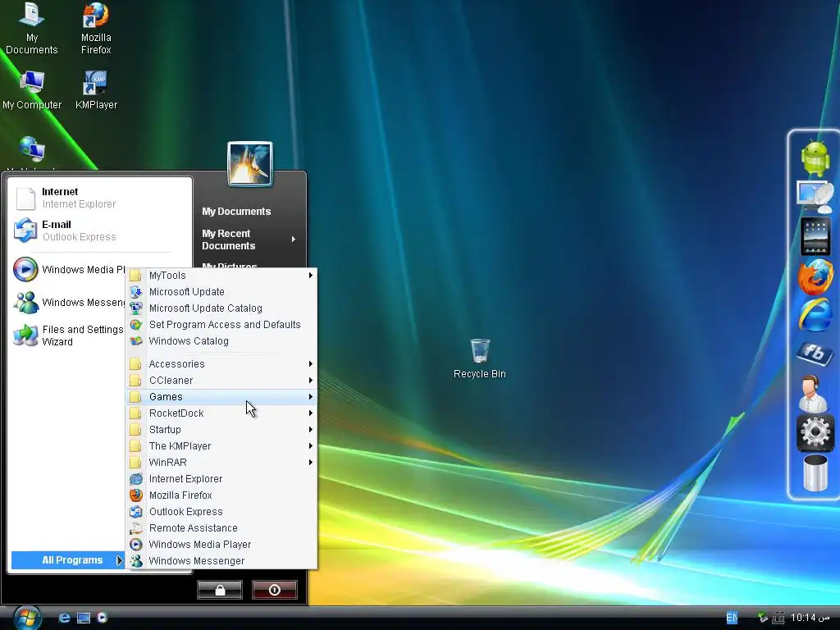Open Remote Assistance from programs list

tap(221, 528)
